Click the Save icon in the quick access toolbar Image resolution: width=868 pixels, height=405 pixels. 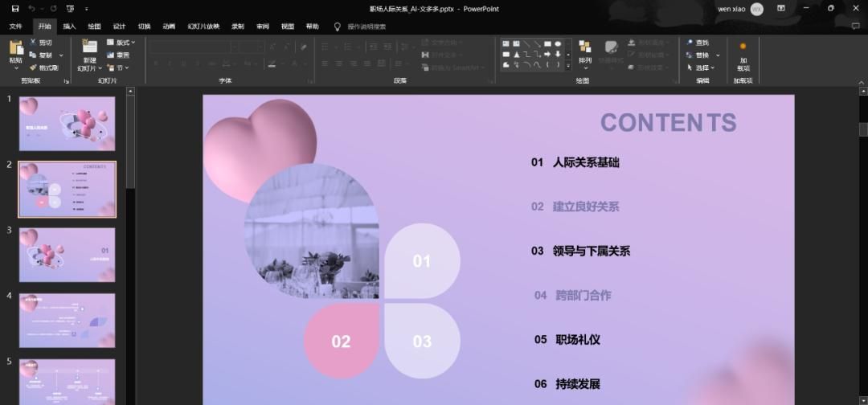(x=15, y=9)
